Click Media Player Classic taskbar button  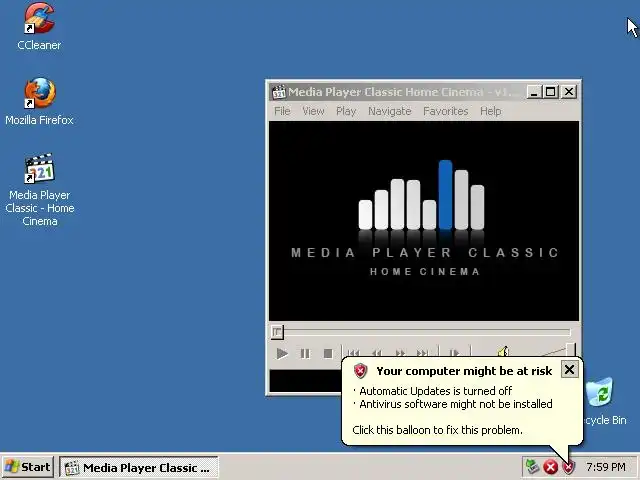139,467
